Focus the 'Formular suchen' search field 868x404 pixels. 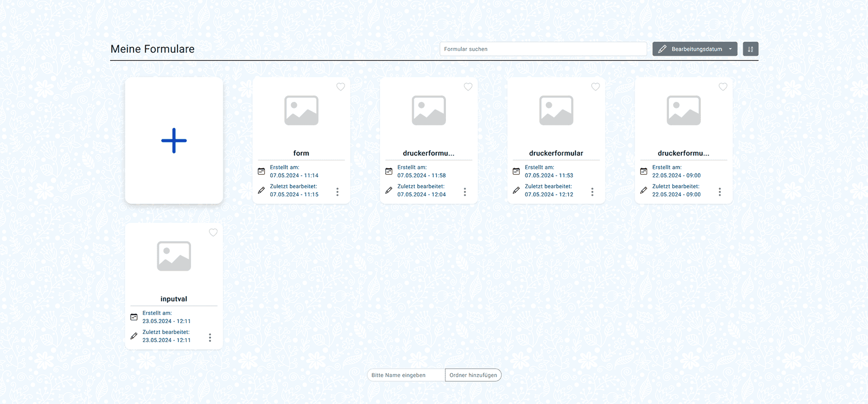[542, 49]
